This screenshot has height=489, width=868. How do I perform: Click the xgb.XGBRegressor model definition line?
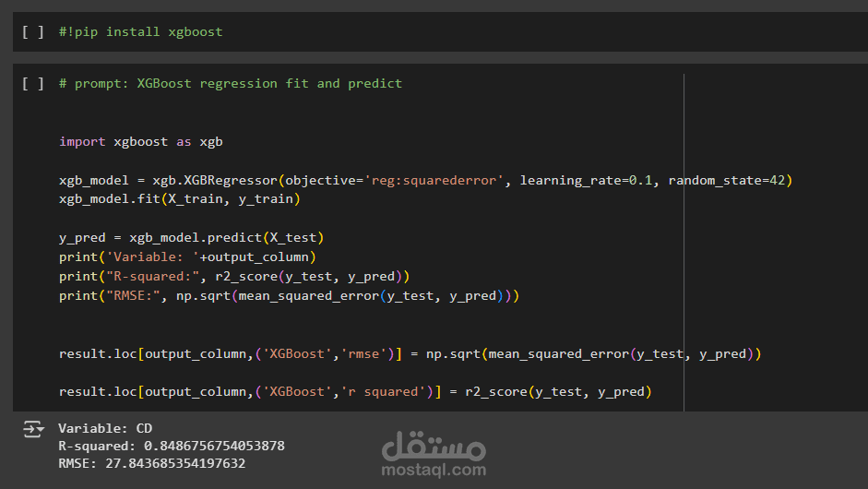[x=425, y=181]
